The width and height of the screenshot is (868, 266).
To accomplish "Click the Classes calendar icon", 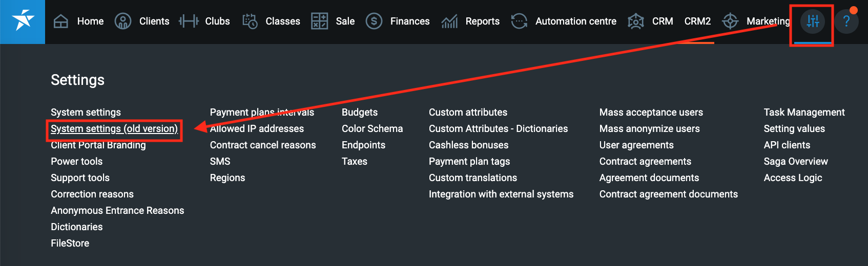I will [x=250, y=21].
